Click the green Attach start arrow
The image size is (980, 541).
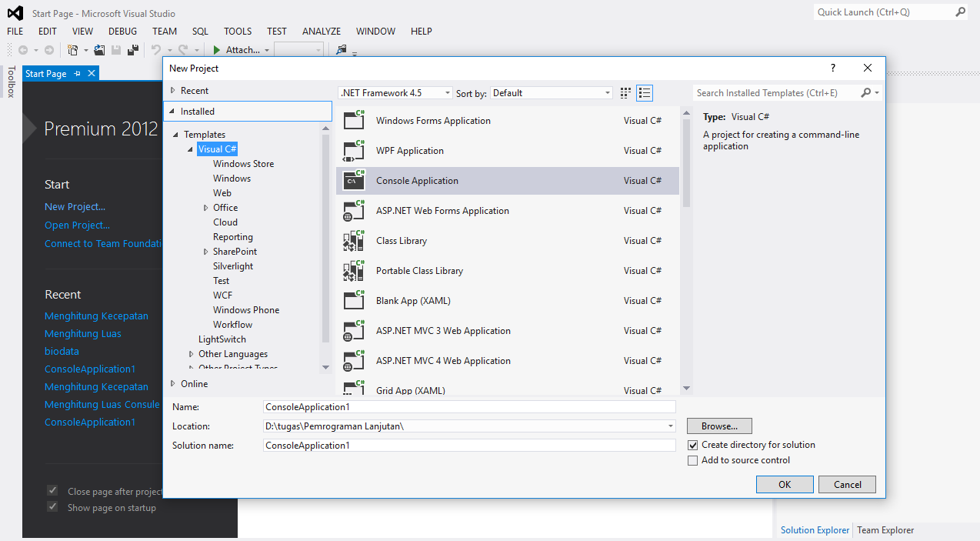click(x=217, y=50)
